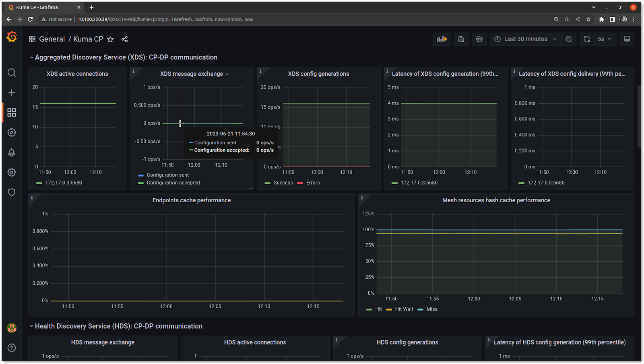
Task: Click the Grafana logo home button
Action: [x=12, y=37]
